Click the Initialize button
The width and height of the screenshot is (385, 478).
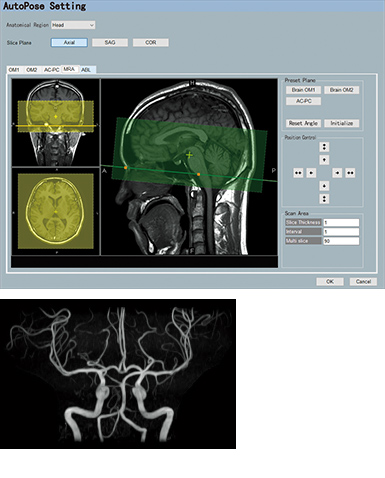[342, 123]
